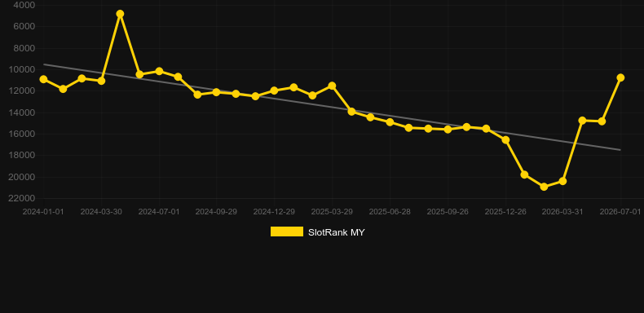Click the 20000 y-axis label

point(22,177)
